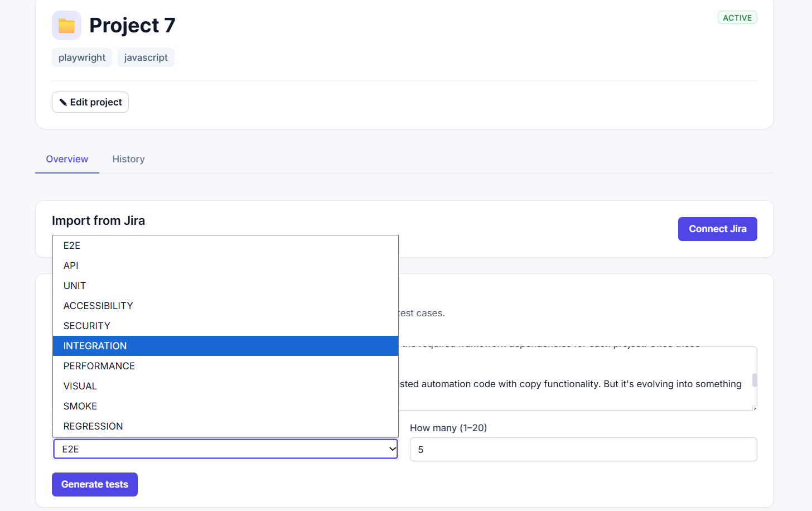Image resolution: width=812 pixels, height=511 pixels.
Task: Choose VISUAL from the list
Action: (225, 386)
